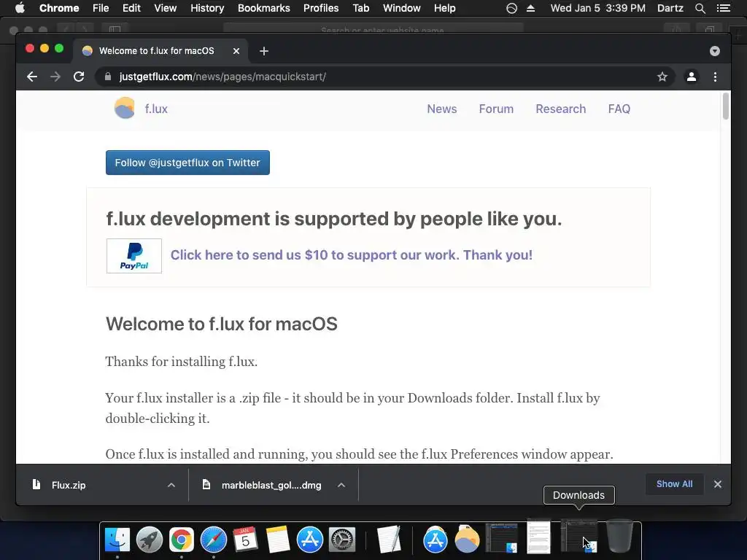Click the address bar URL
Image resolution: width=747 pixels, height=560 pixels.
pyautogui.click(x=222, y=77)
